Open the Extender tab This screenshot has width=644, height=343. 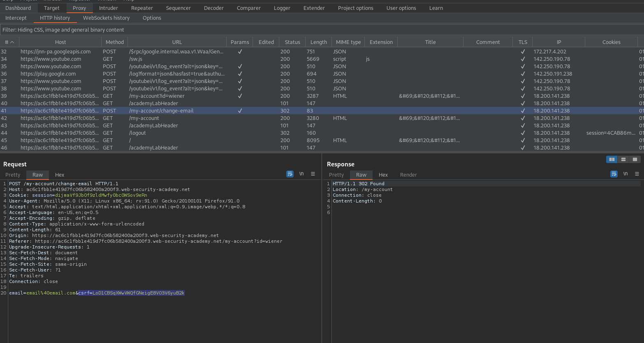(314, 8)
